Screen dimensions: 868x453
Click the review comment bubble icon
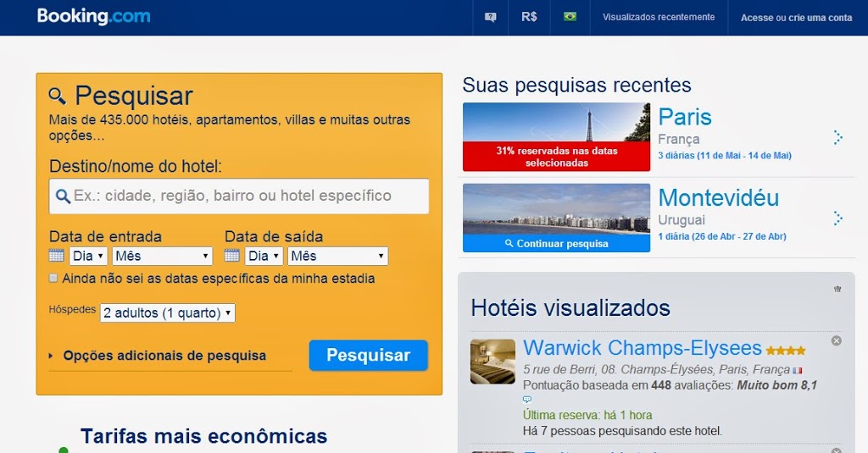pyautogui.click(x=527, y=400)
